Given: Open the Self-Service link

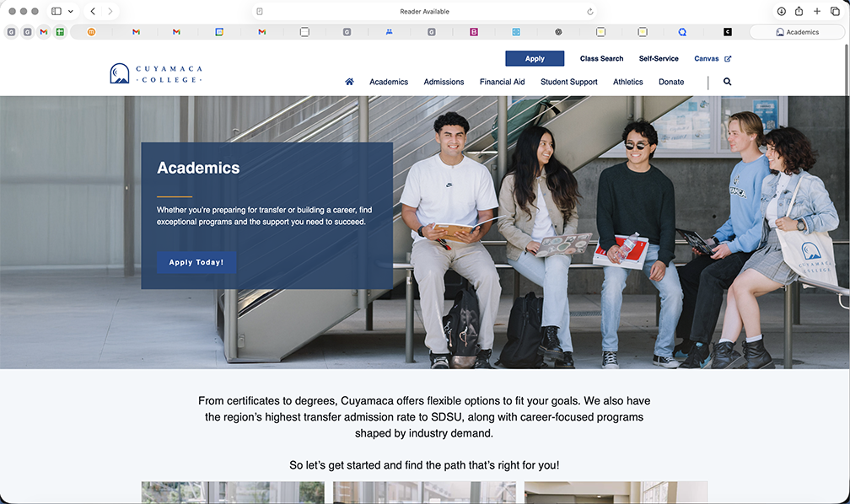Looking at the screenshot, I should (x=659, y=58).
